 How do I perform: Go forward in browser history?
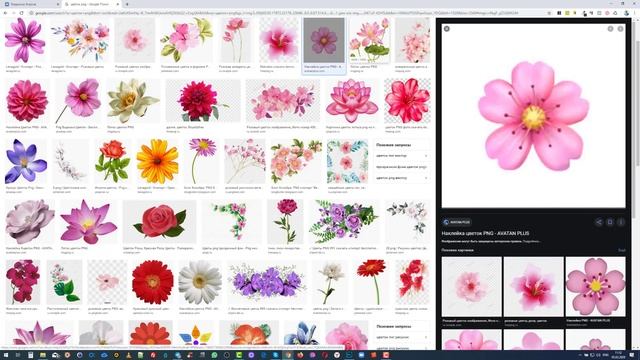pyautogui.click(x=13, y=13)
